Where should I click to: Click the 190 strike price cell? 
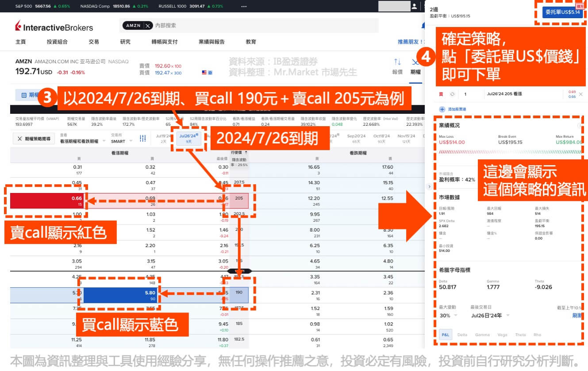click(x=239, y=295)
